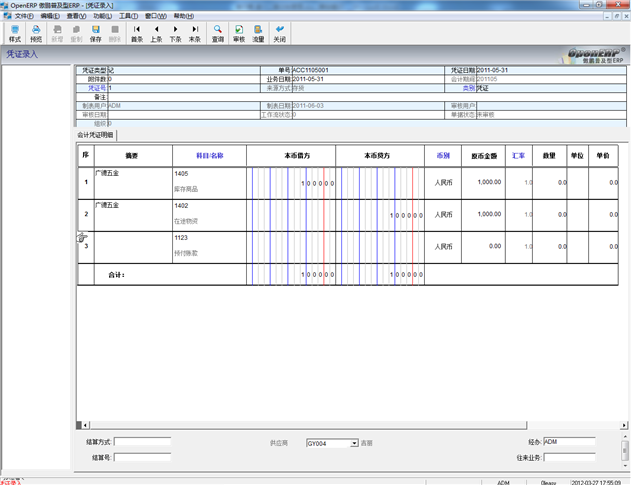Image resolution: width=631 pixels, height=485 pixels.
Task: Open the 文件 menu
Action: tap(22, 16)
